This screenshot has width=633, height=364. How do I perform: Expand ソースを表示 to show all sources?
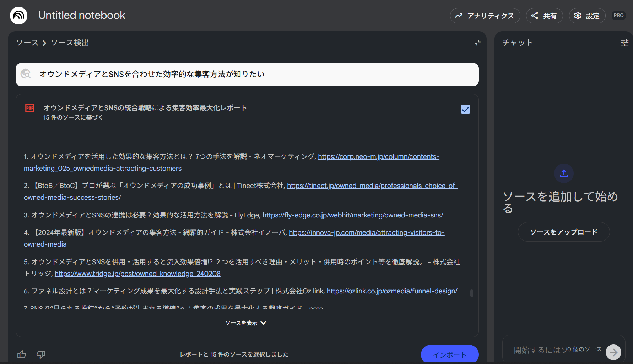245,323
